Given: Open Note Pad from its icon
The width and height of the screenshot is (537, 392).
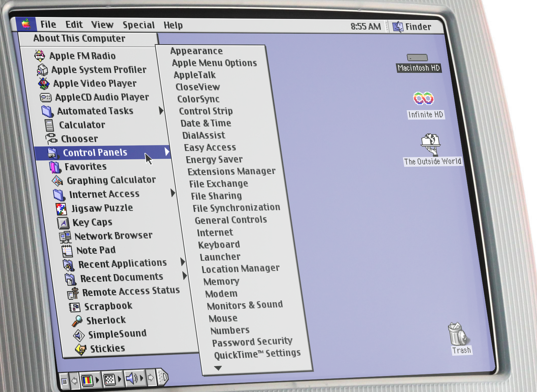Looking at the screenshot, I should click(67, 251).
